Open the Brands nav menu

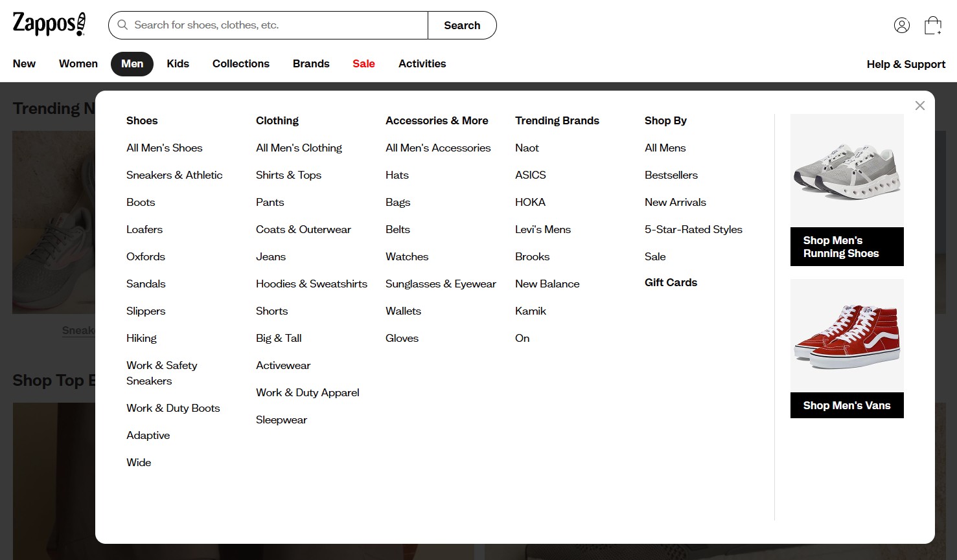[311, 63]
